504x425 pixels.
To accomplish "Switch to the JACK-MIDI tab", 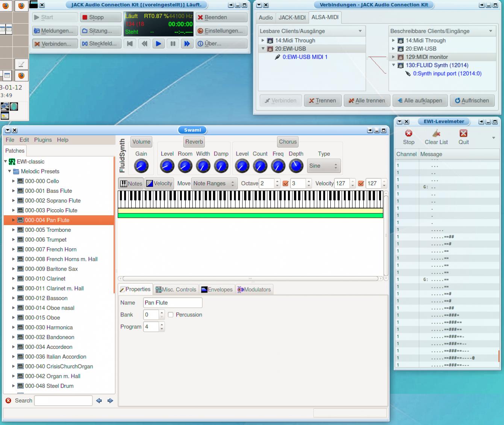I will point(292,18).
